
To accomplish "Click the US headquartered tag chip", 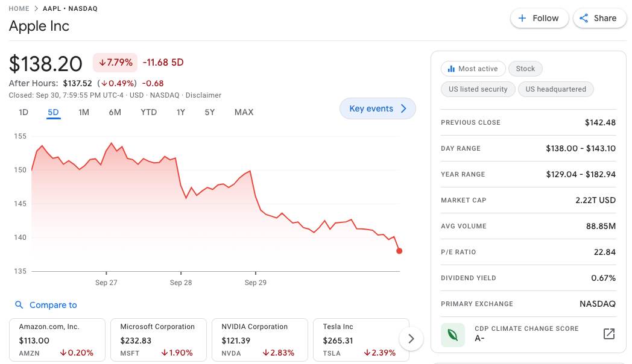I will point(555,89).
